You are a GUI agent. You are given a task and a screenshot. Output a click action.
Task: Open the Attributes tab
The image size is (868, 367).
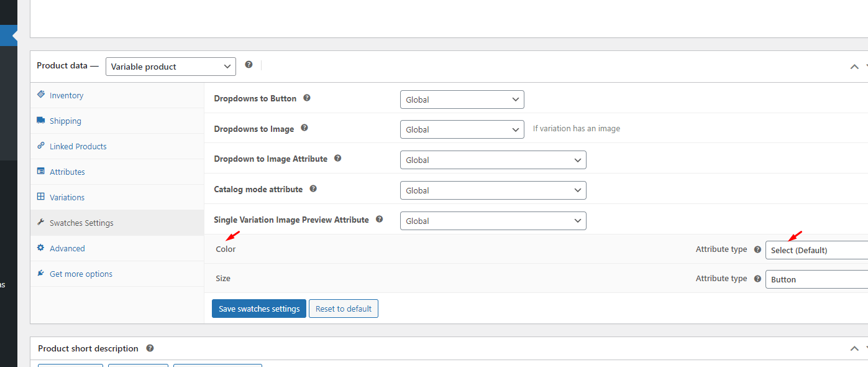tap(117, 172)
